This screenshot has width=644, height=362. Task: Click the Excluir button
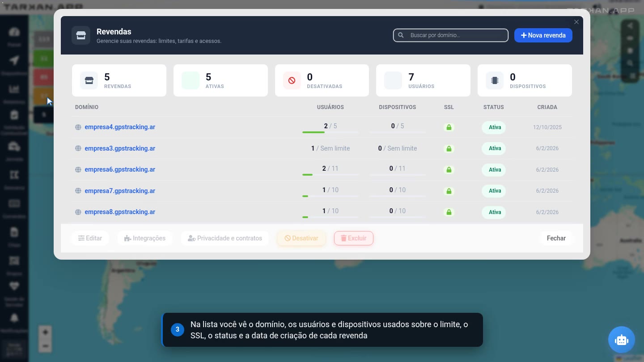[354, 238]
